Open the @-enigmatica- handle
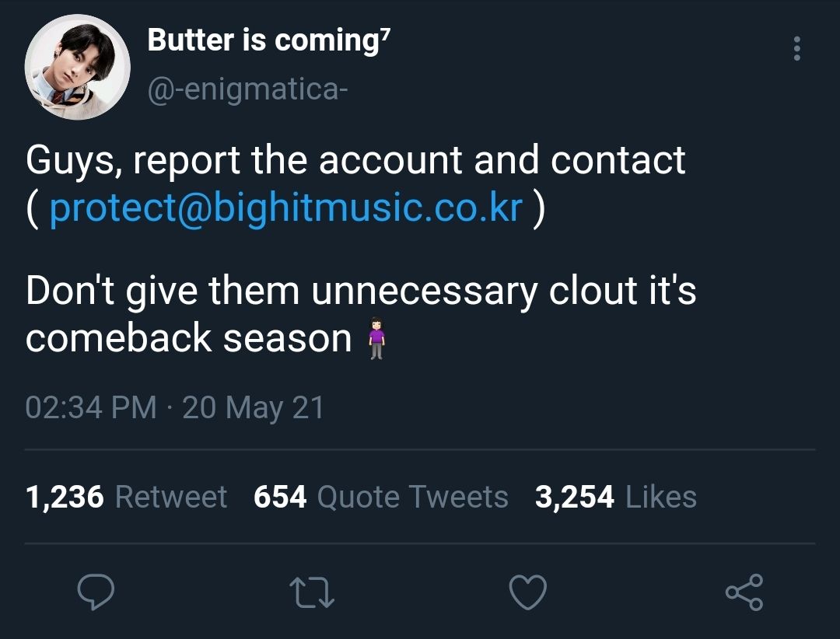 247,89
